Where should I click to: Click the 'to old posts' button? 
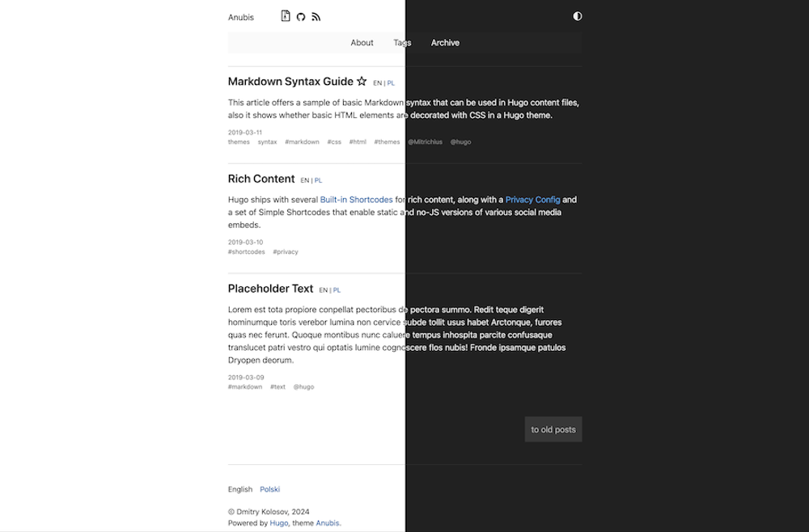pos(553,429)
